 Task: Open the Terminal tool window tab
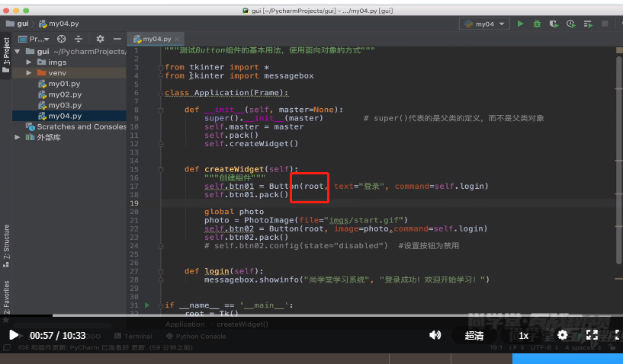[133, 337]
